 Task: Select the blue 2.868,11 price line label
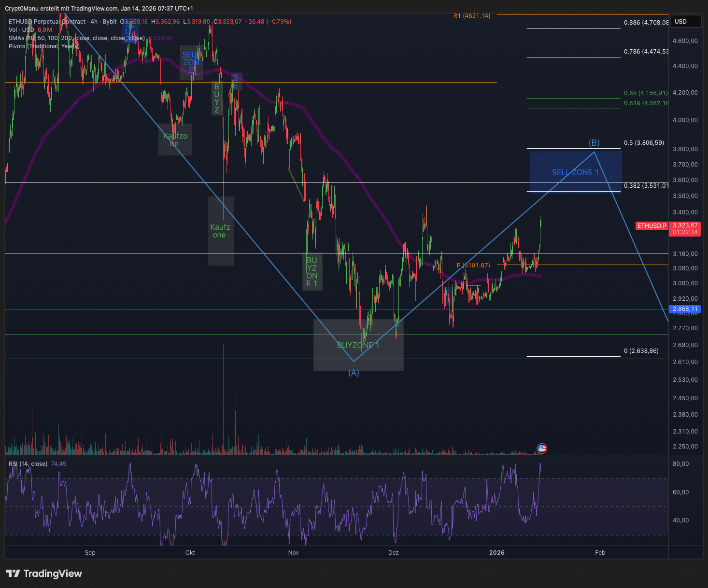685,309
